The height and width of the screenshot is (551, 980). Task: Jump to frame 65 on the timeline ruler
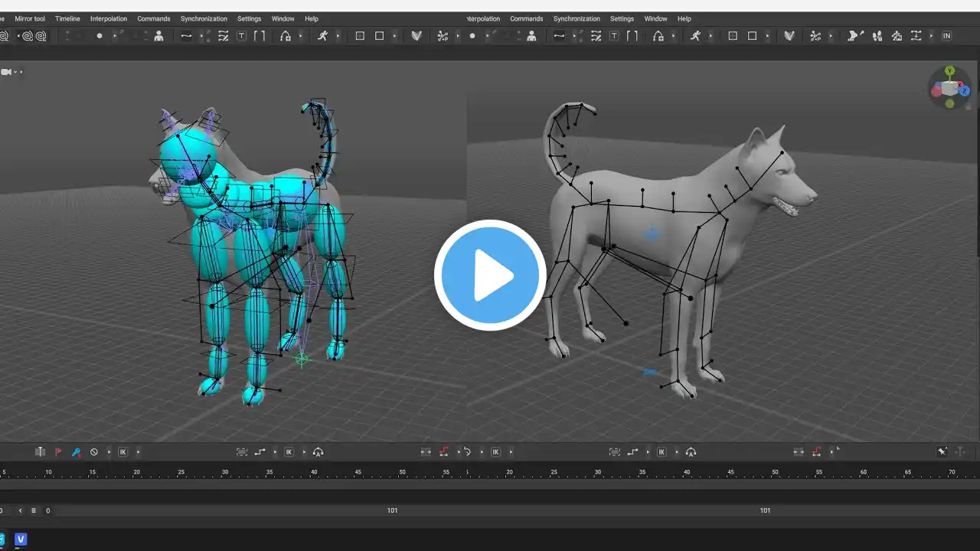point(908,472)
